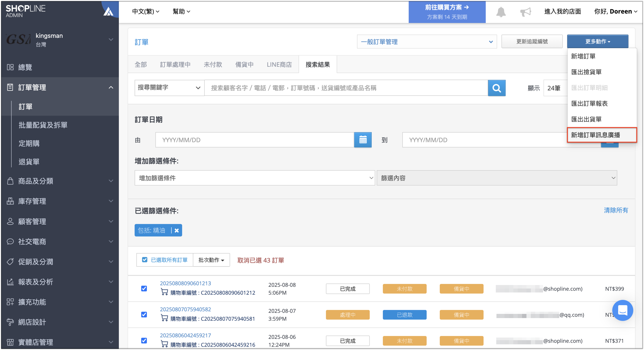Click cart icon for C20250806042459216
The image size is (644, 350).
164,344
